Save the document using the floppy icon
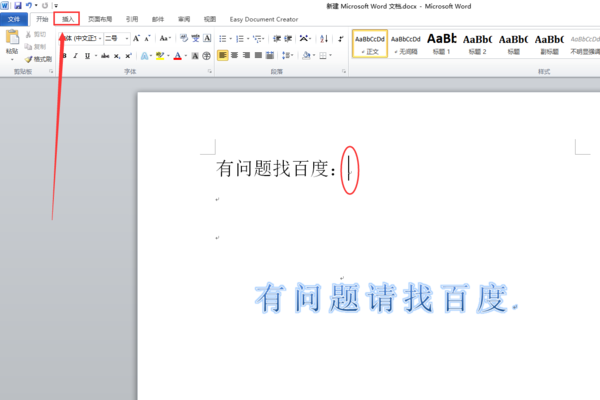Image resolution: width=600 pixels, height=400 pixels. point(18,6)
